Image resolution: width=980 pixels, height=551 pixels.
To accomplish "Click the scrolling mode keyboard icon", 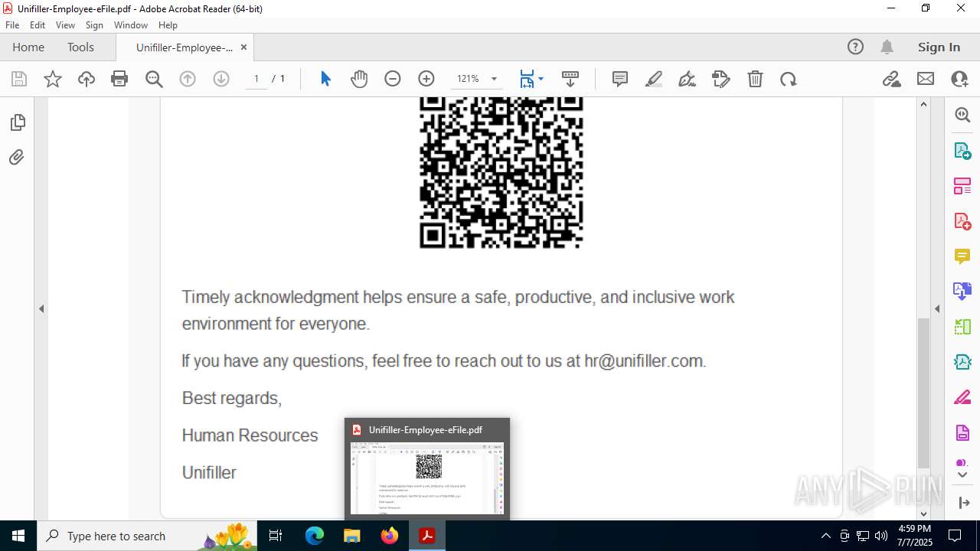I will [x=570, y=79].
